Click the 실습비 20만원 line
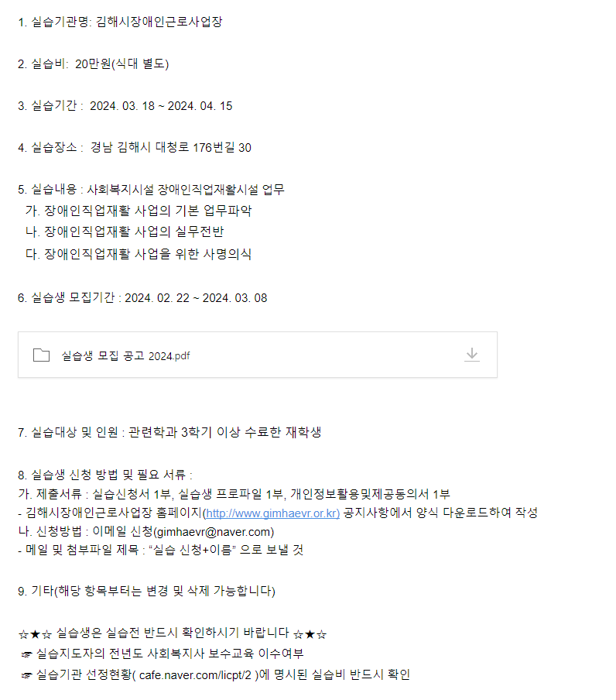Screen dimensions: 616x700 pyautogui.click(x=93, y=64)
